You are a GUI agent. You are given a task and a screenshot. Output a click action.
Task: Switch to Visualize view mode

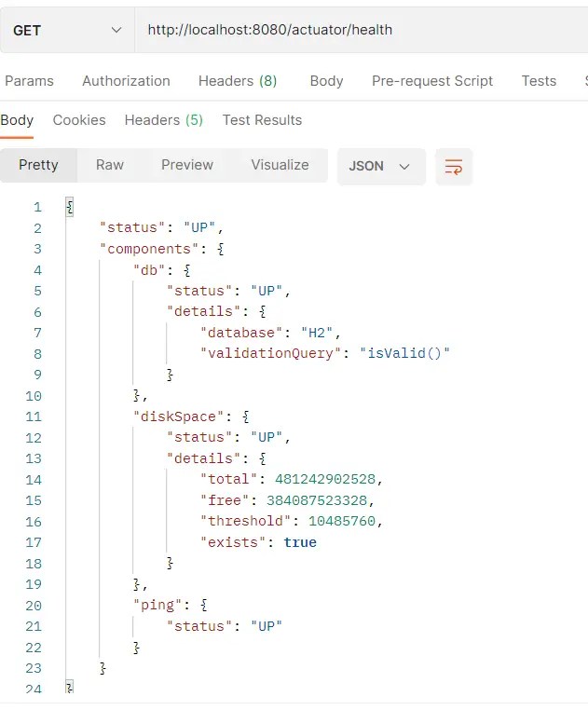(280, 165)
